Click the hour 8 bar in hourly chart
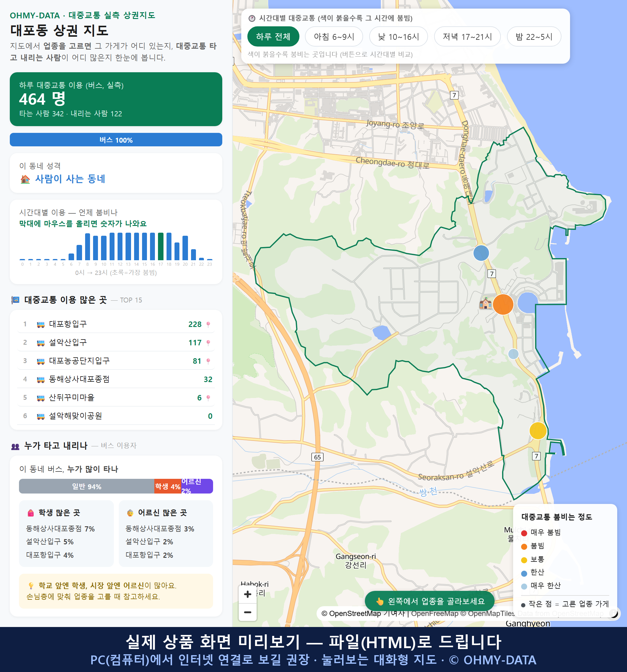This screenshot has width=627, height=672. point(88,247)
